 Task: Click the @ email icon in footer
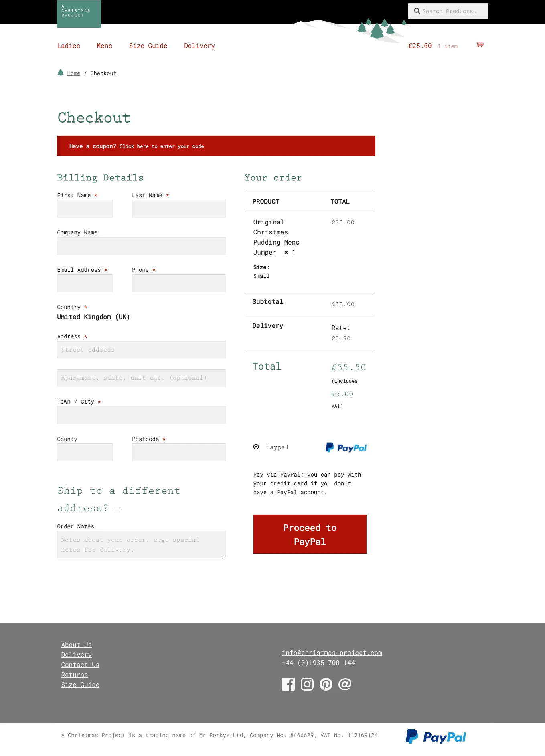coord(345,684)
